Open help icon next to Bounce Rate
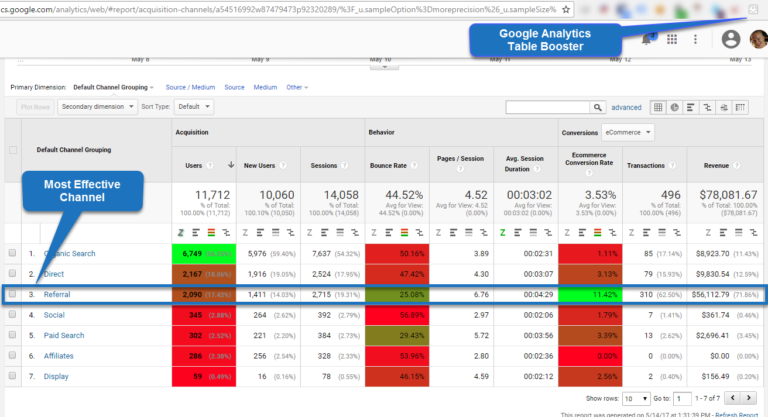The image size is (768, 417). pos(414,166)
